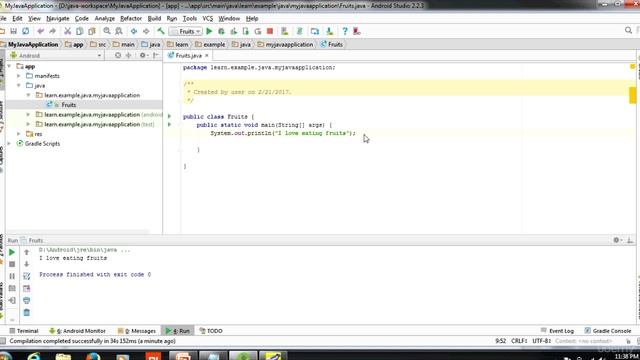640x360 pixels.
Task: Click the UTF-8 encoding in status bar
Action: tap(542, 341)
